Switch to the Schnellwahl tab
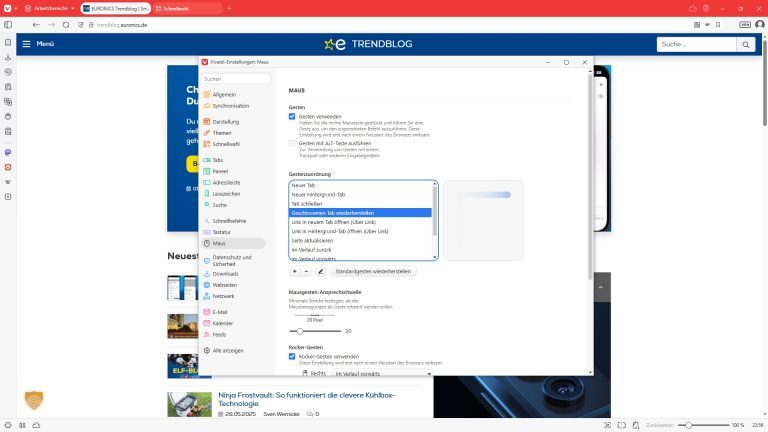Viewport: 768px width, 432px height. click(186, 8)
